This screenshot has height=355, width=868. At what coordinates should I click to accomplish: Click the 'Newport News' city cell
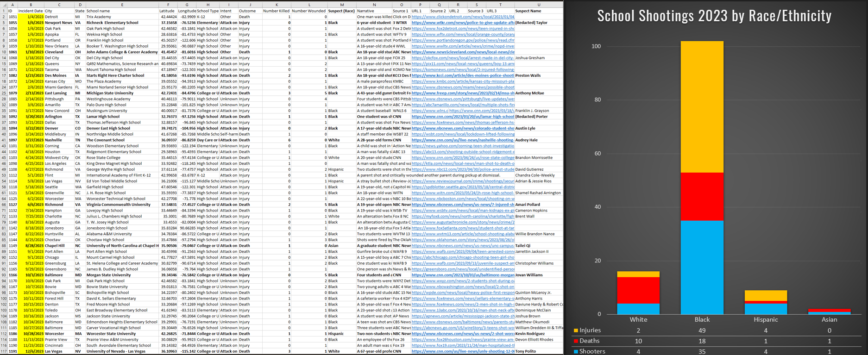pyautogui.click(x=58, y=23)
